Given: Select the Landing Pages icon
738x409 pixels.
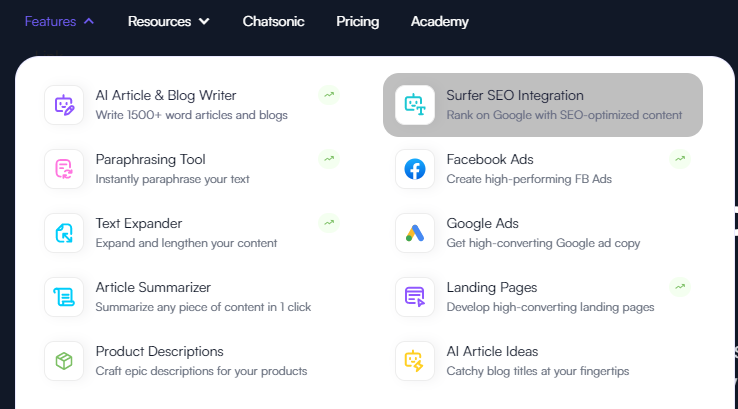Looking at the screenshot, I should click(x=415, y=297).
